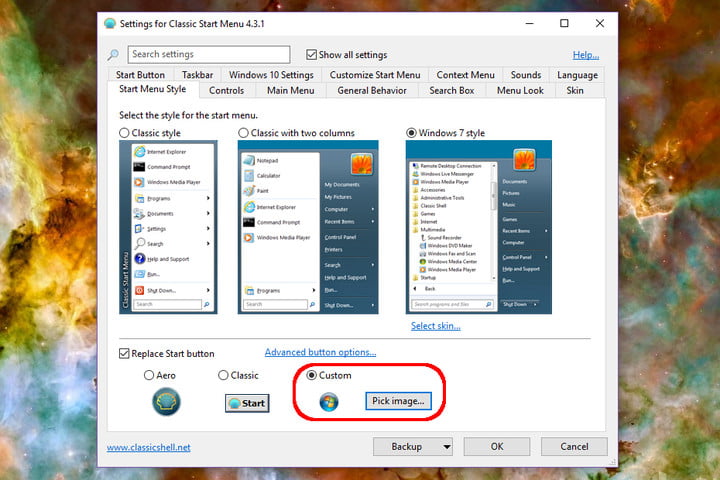Open the Advanced button options link
The height and width of the screenshot is (480, 720).
[x=320, y=352]
